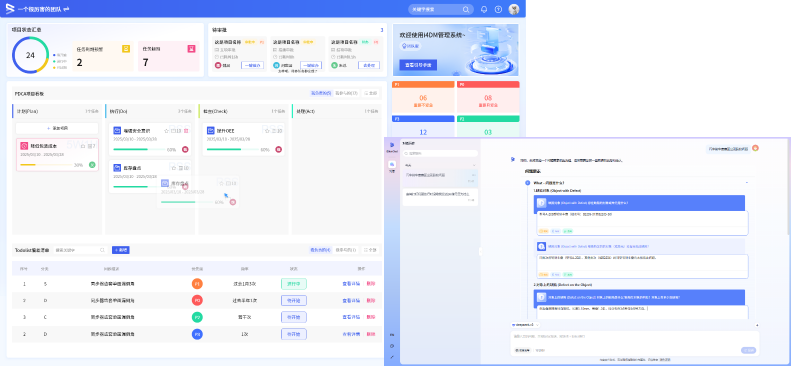This screenshot has width=791, height=366.
Task: Toggle the first filter tab of PDCA board
Action: point(321,93)
